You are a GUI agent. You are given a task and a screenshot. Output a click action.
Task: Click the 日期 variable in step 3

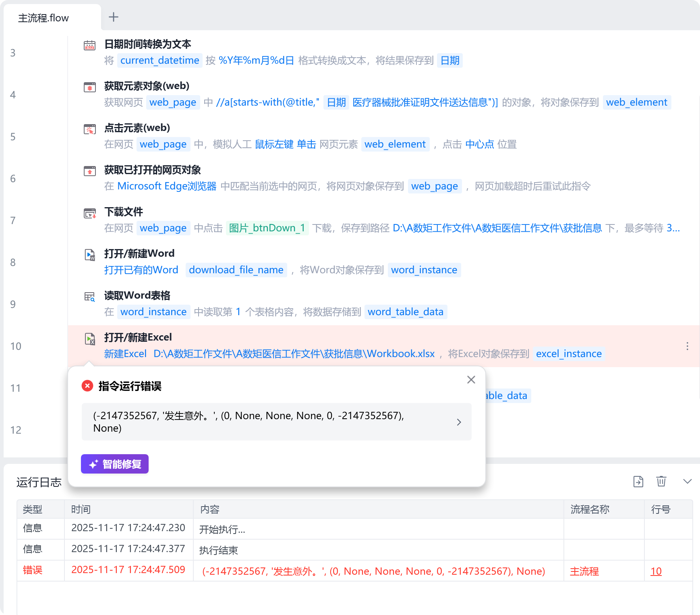(450, 60)
